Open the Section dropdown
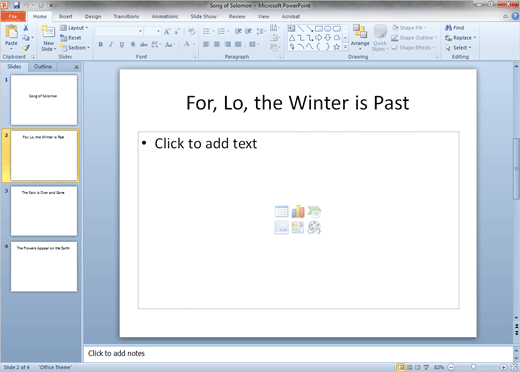This screenshot has width=520, height=372. 75,48
